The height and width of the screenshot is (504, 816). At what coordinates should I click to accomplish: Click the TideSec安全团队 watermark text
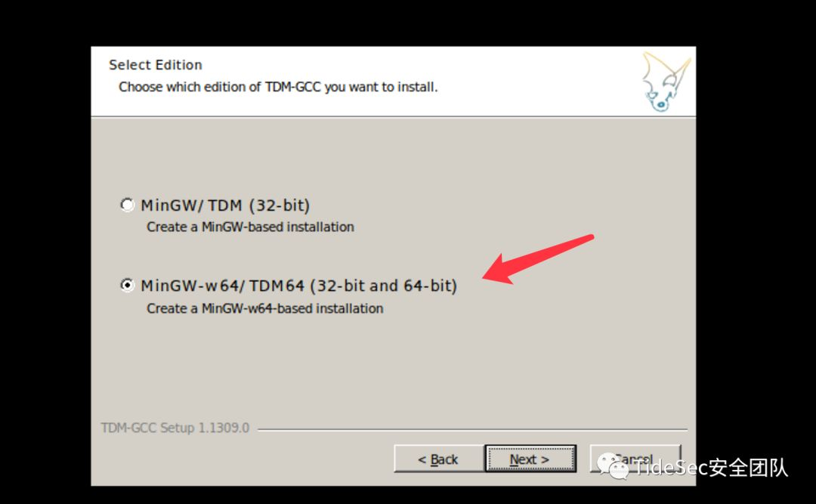click(709, 468)
